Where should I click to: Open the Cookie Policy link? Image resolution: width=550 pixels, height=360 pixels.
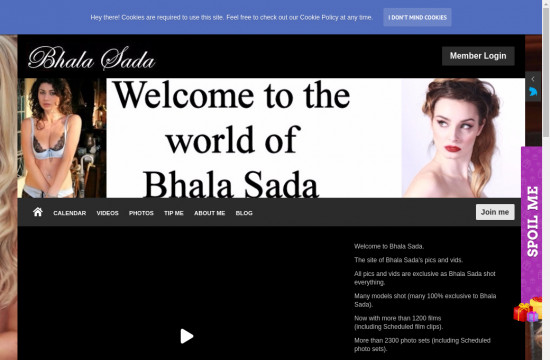(319, 17)
